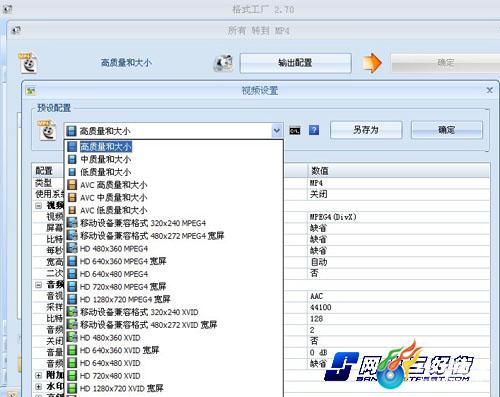This screenshot has width=500, height=397.
Task: Click the orange icon for AVC 高质量和大小
Action: (x=72, y=185)
